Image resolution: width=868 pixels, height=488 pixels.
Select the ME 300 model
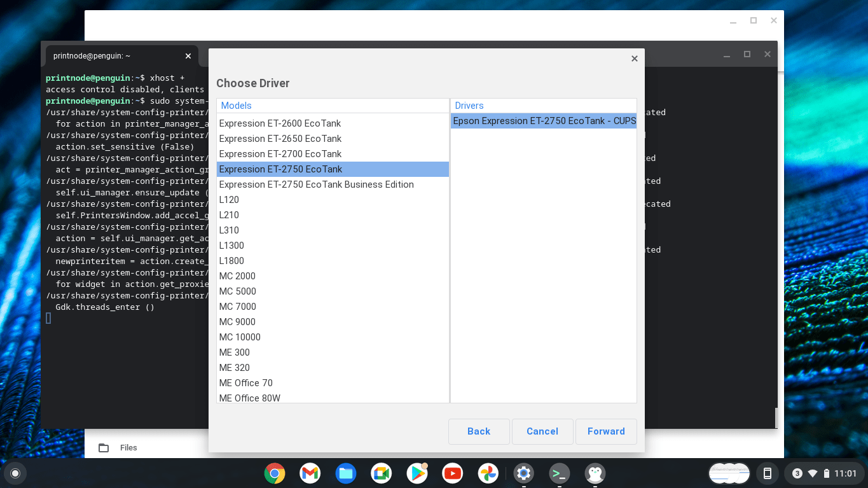333,352
